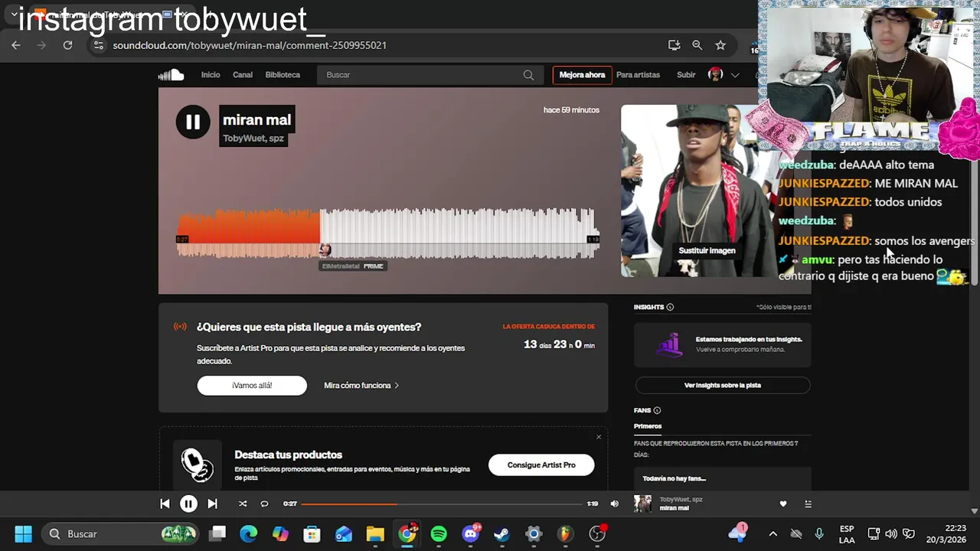Skip to previous track in player bar

165,504
